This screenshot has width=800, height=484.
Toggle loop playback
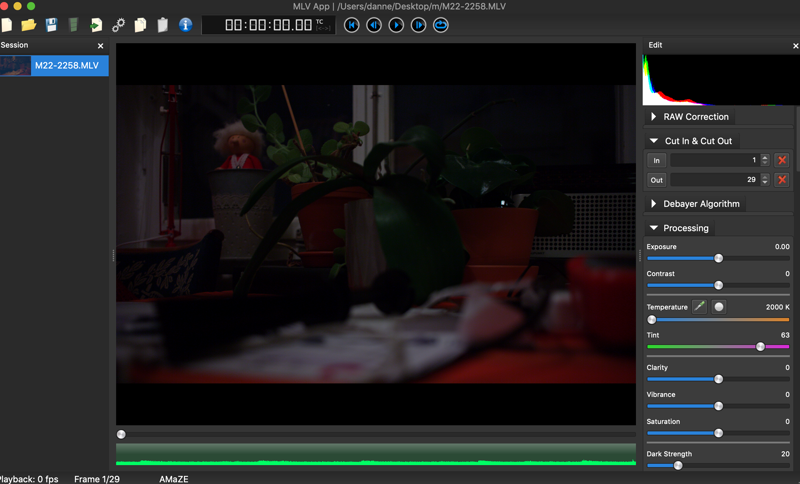click(441, 25)
